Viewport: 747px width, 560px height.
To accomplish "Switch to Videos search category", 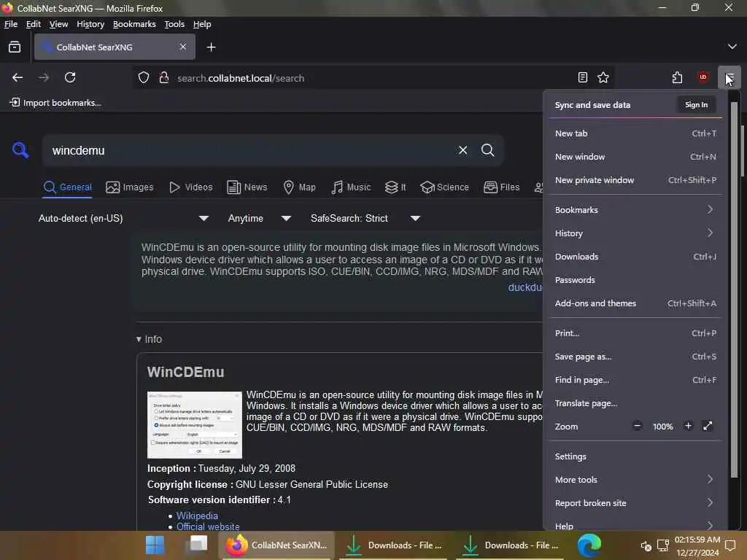I will coord(191,187).
